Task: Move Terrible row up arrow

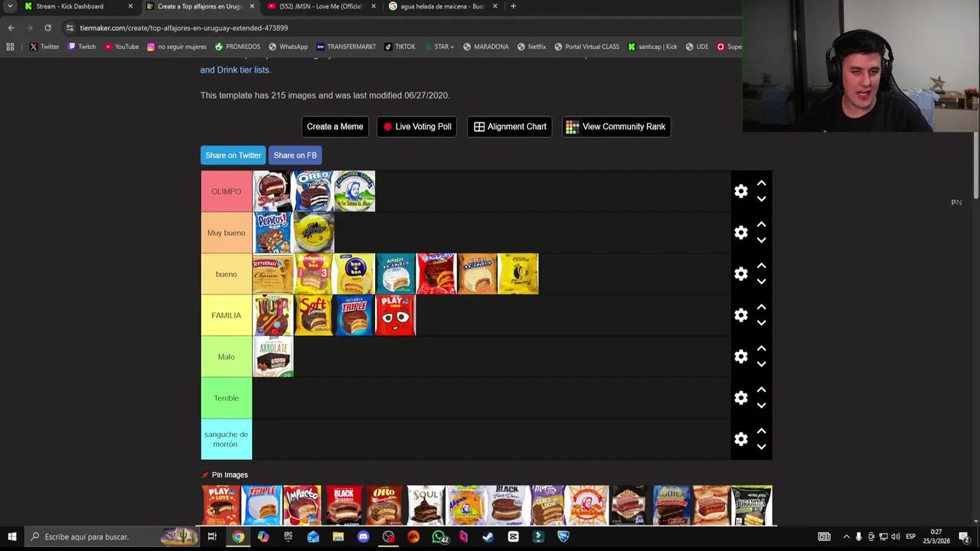Action: pos(761,390)
